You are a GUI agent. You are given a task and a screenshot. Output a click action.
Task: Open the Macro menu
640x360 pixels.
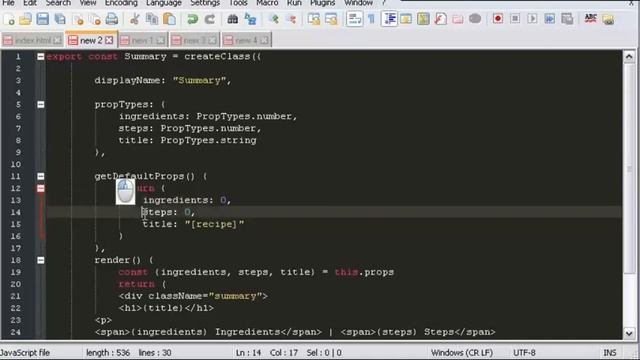[x=267, y=3]
